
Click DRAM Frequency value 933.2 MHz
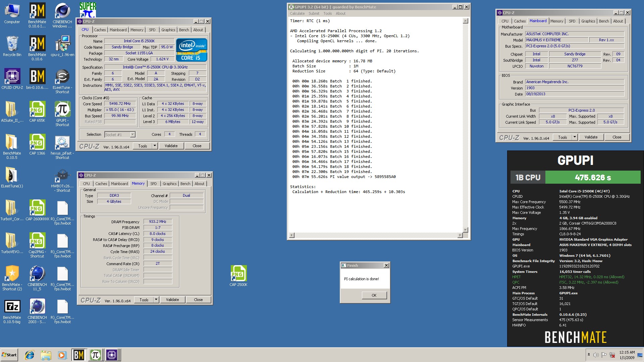click(x=158, y=222)
